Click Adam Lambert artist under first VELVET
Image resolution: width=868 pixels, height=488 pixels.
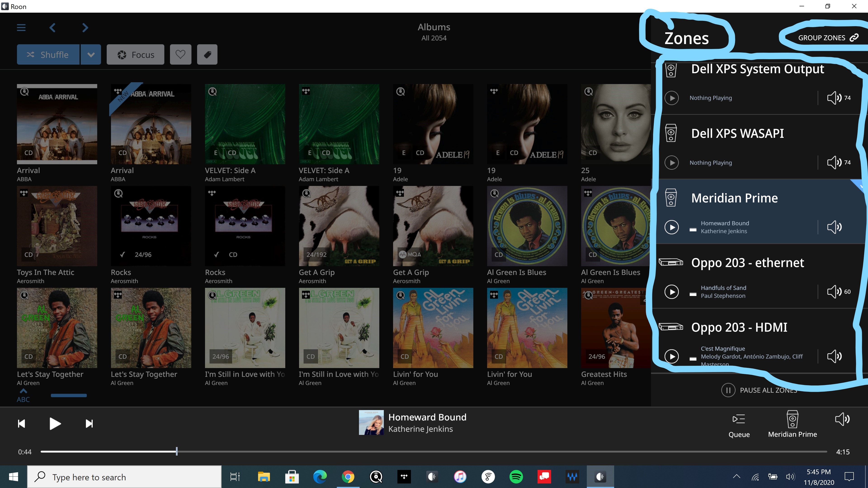pos(224,179)
